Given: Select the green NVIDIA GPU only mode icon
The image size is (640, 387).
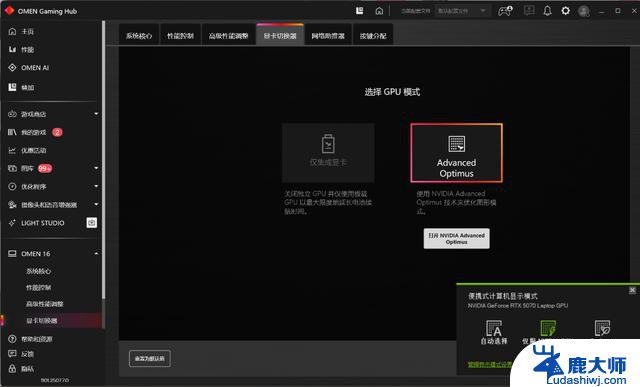Looking at the screenshot, I should [x=548, y=328].
